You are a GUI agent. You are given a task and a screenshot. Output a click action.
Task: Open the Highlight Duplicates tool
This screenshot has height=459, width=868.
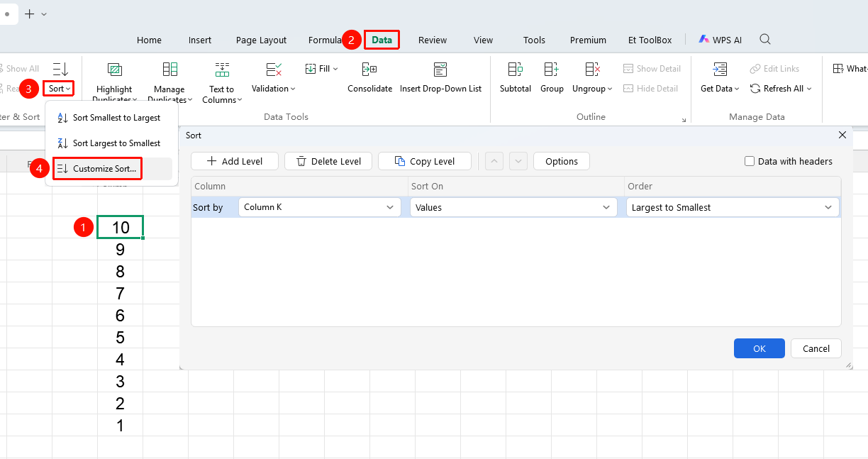[x=114, y=70]
